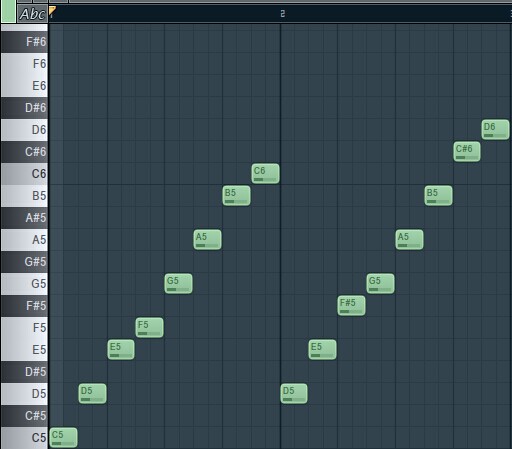
Task: Select the G5 note in bar one
Action: click(x=178, y=284)
